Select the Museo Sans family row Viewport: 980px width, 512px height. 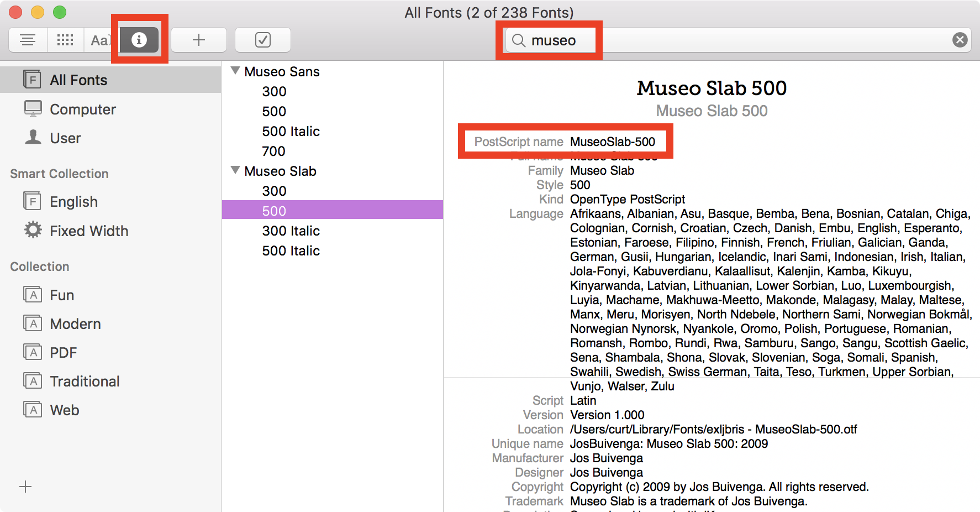[x=333, y=71]
